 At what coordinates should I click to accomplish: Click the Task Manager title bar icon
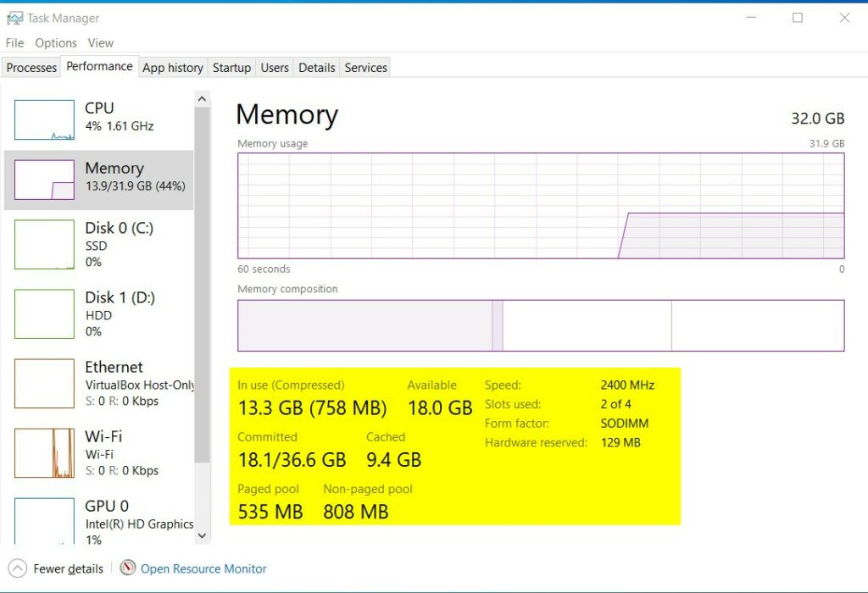click(14, 18)
